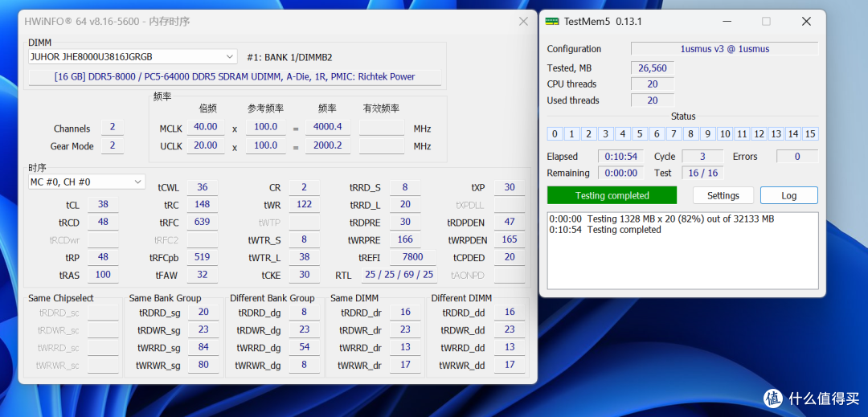This screenshot has height=417, width=868.
Task: Click the tWRRD_sg value 84
Action: (203, 347)
